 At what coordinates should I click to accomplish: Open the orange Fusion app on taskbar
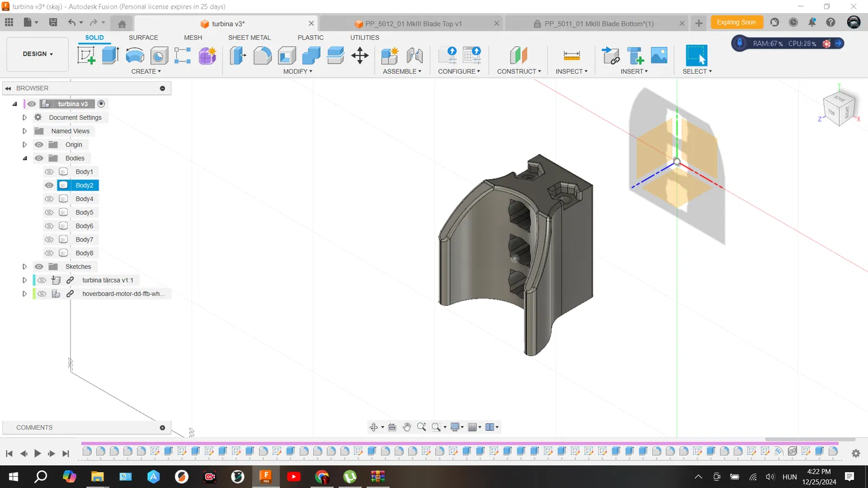pos(266,477)
